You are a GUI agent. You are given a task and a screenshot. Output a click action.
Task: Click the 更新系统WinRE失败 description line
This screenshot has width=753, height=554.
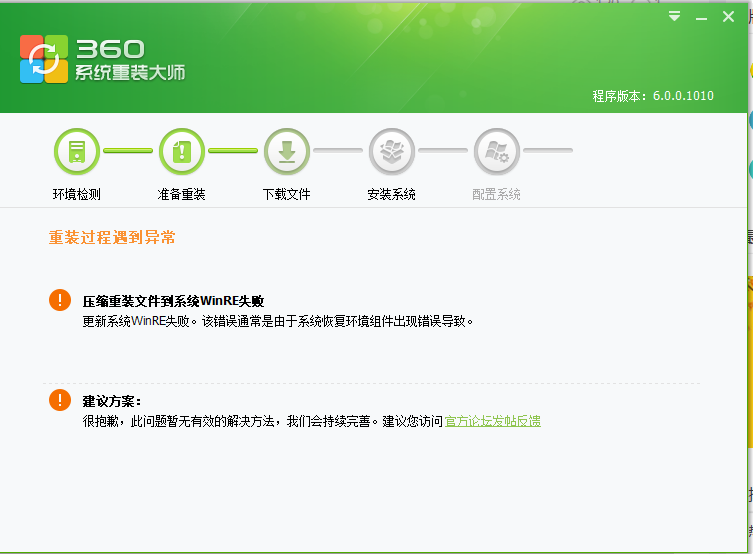(278, 321)
